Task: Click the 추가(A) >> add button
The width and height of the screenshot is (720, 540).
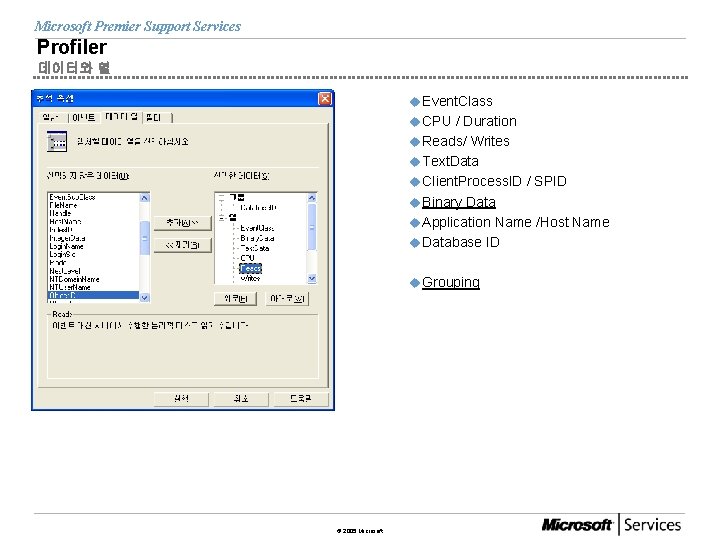Action: (182, 223)
